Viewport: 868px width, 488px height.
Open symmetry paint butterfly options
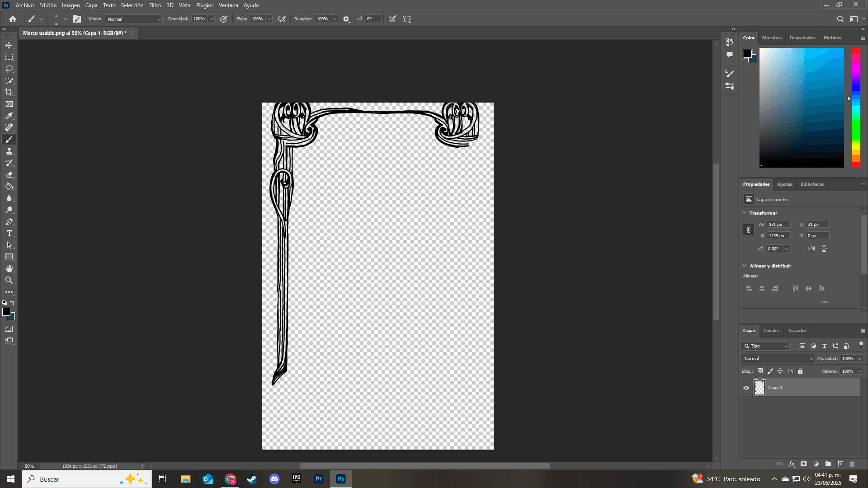click(x=407, y=19)
